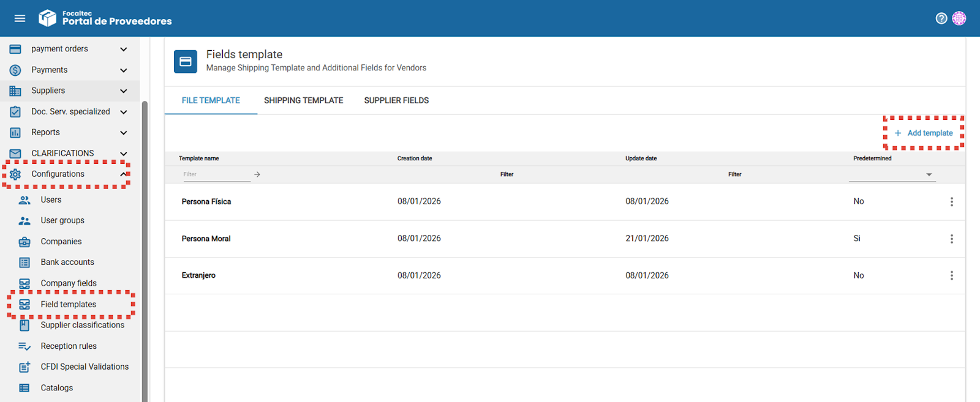This screenshot has height=402, width=980.
Task: Click the Clarifications envelope icon
Action: (15, 154)
